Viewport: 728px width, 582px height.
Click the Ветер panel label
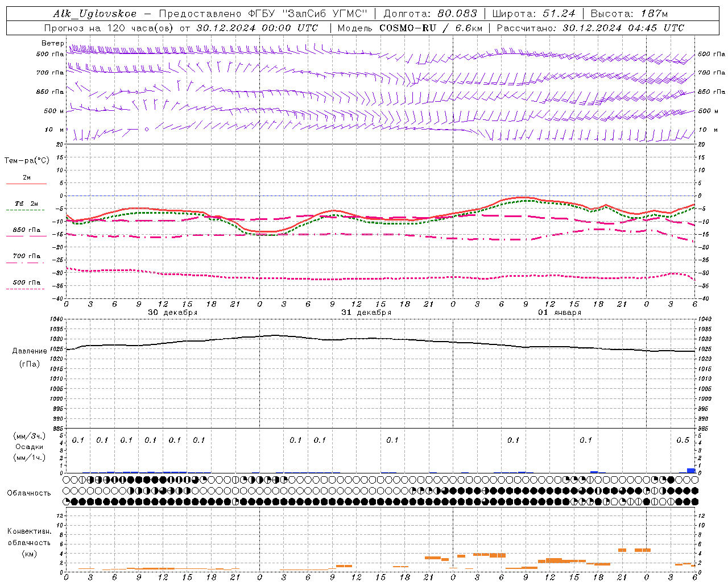point(52,43)
